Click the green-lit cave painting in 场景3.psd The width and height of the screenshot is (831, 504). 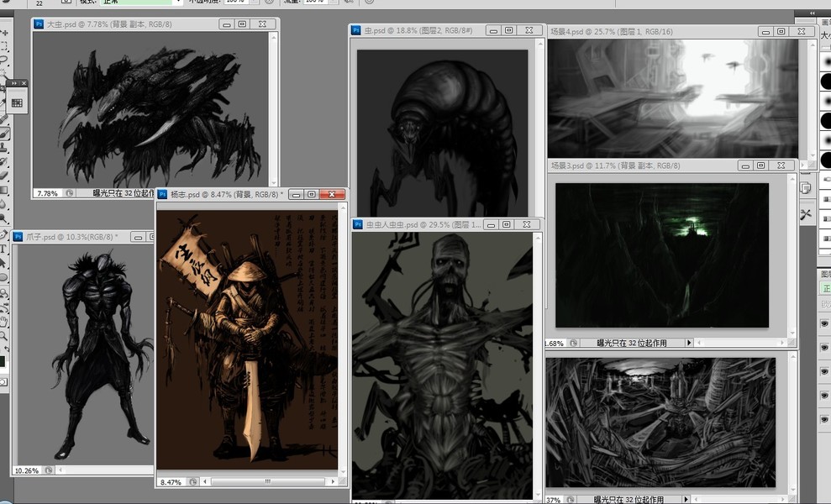(662, 255)
